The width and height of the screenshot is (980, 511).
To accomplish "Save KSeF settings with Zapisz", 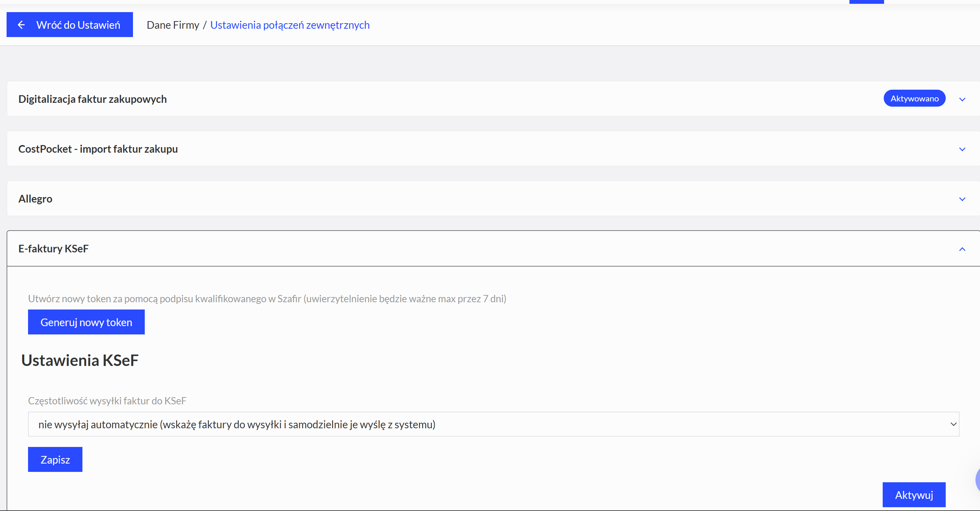I will (55, 459).
